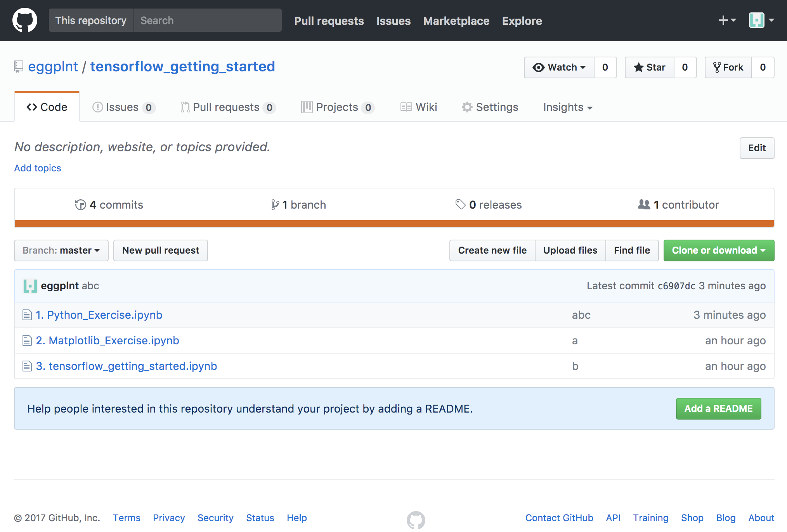This screenshot has height=532, width=787.
Task: Switch to the Code tab
Action: pos(47,107)
